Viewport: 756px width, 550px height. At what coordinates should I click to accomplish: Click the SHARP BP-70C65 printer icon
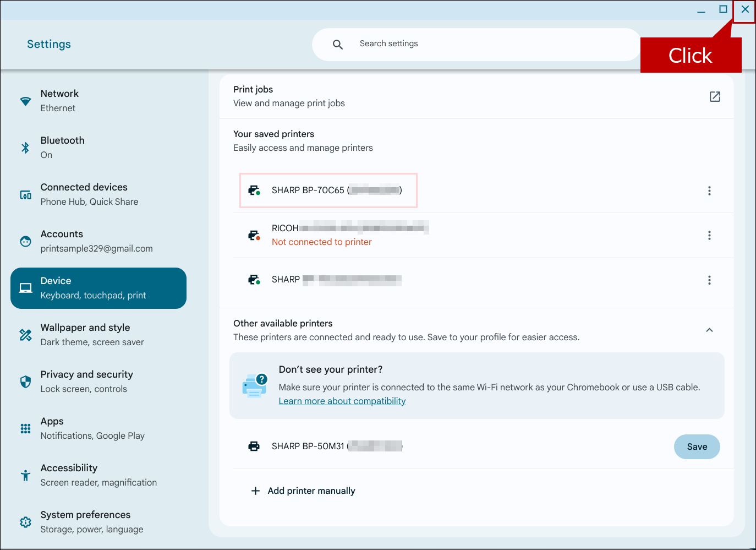(x=254, y=190)
